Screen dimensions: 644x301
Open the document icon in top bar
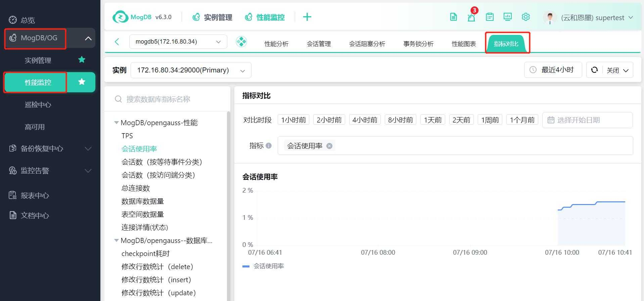tap(453, 17)
